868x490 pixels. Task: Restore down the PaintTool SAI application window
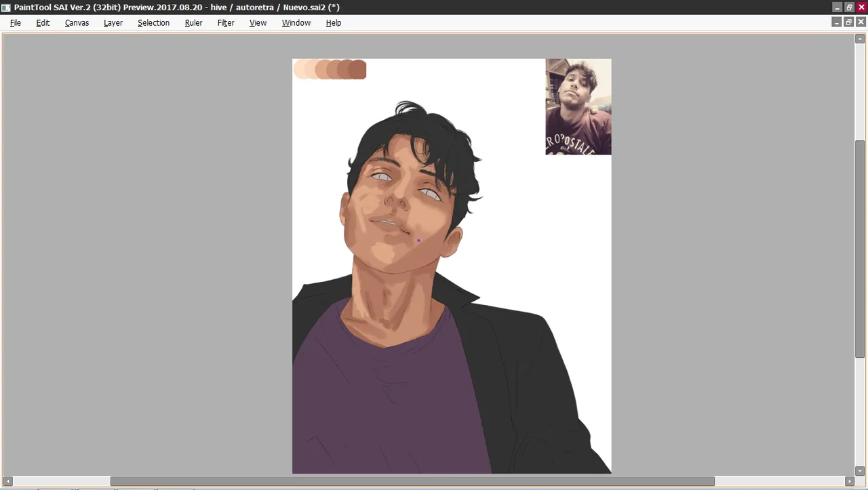click(x=849, y=7)
